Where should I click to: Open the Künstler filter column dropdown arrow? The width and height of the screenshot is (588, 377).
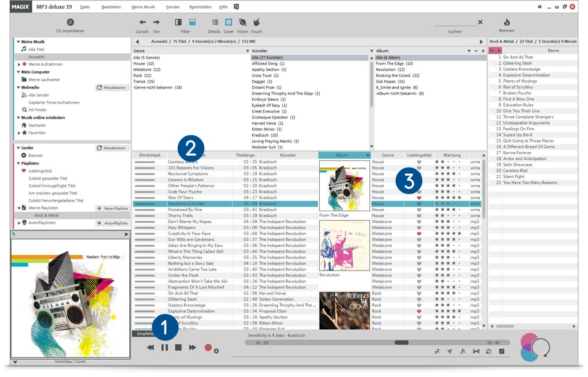tap(371, 51)
